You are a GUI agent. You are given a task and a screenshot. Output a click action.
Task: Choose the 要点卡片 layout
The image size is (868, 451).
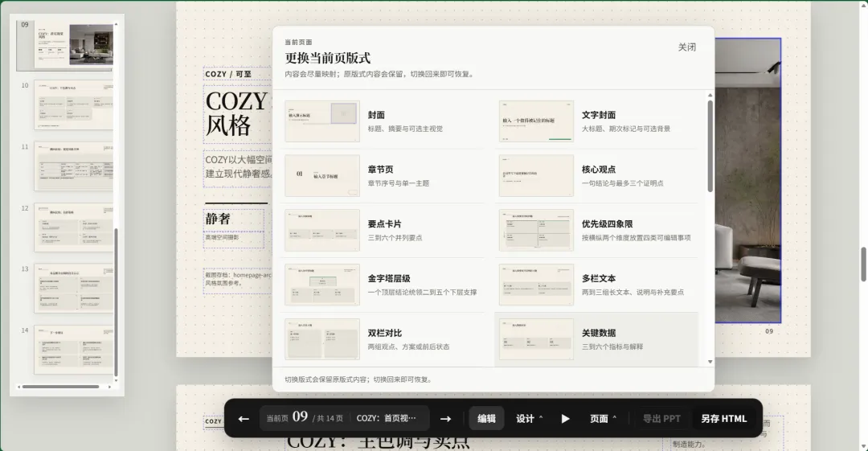[382, 230]
